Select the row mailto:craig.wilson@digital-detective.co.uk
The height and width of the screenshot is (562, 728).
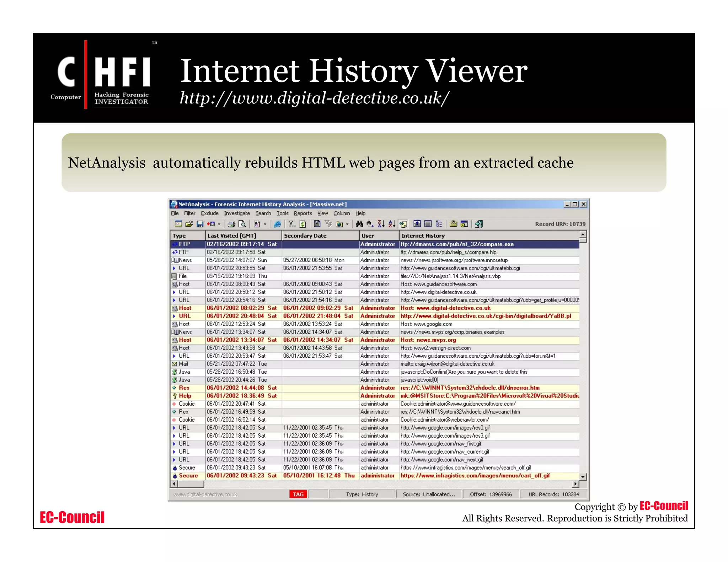pos(375,364)
